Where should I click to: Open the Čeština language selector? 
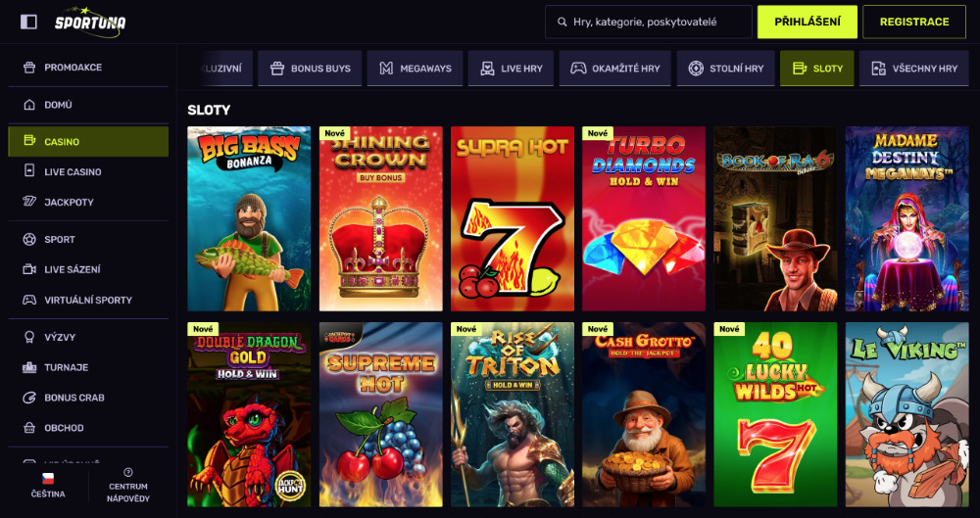pos(47,486)
